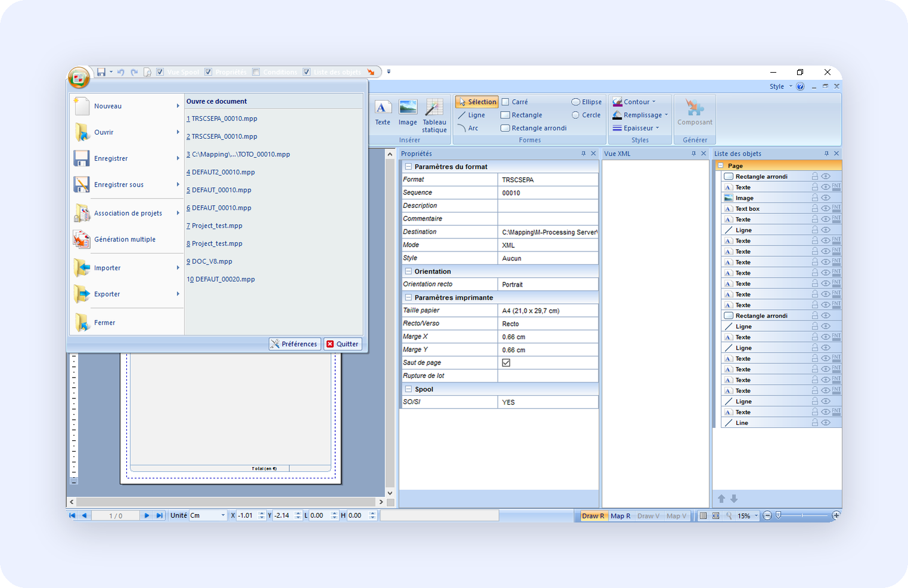908x588 pixels.
Task: Choose the Arc shape tool
Action: (468, 128)
